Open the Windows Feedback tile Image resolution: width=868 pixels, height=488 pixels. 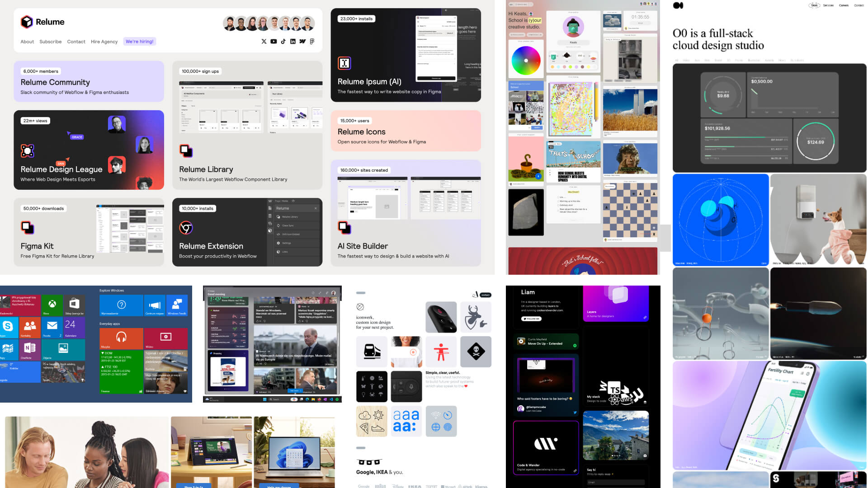click(177, 305)
